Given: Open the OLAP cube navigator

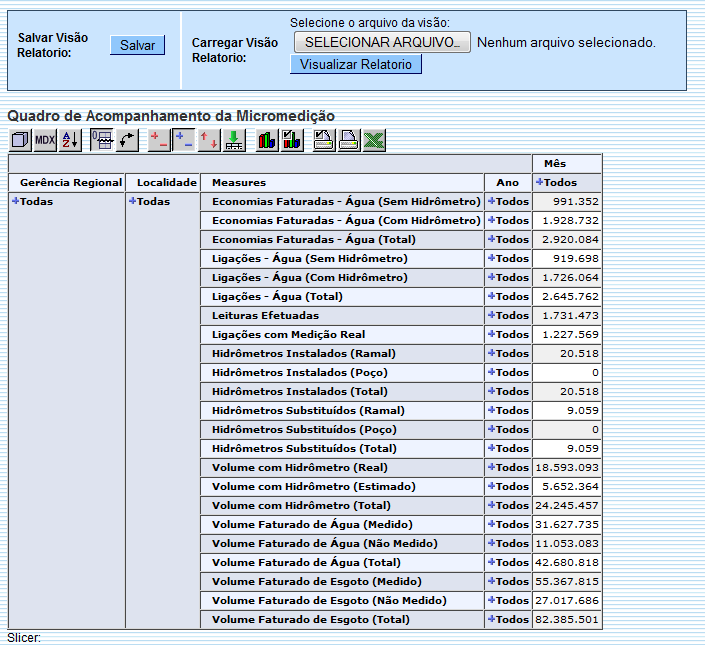Looking at the screenshot, I should pyautogui.click(x=20, y=140).
